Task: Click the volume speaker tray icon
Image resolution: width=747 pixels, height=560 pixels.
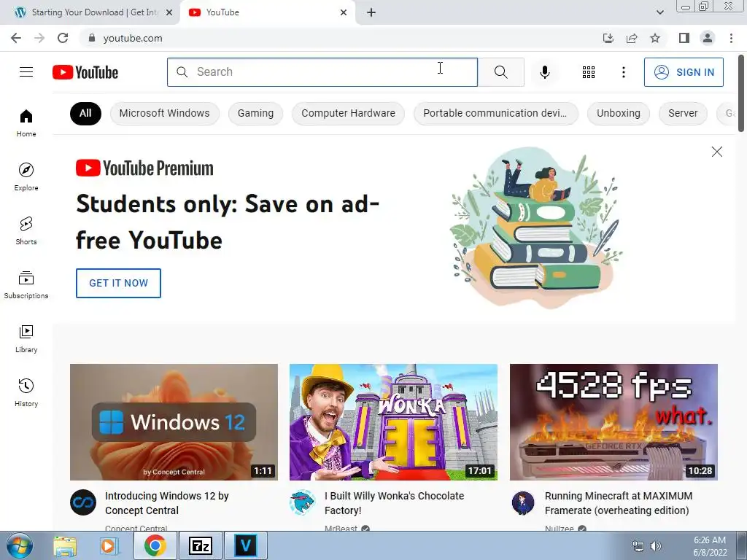Action: click(656, 546)
